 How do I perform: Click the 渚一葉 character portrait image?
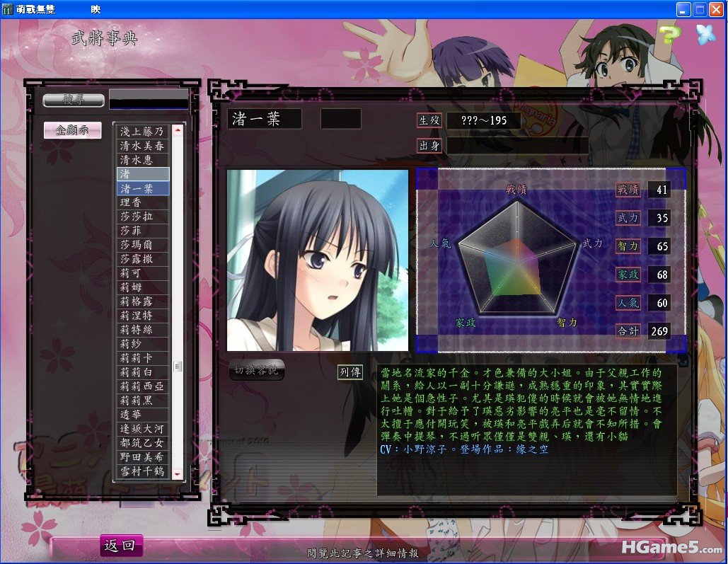pyautogui.click(x=318, y=260)
